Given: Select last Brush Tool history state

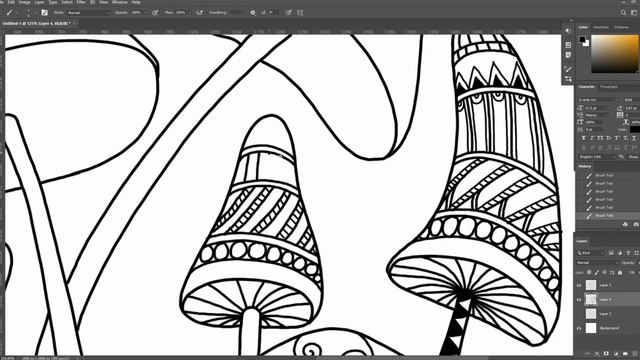Looking at the screenshot, I should 608,216.
